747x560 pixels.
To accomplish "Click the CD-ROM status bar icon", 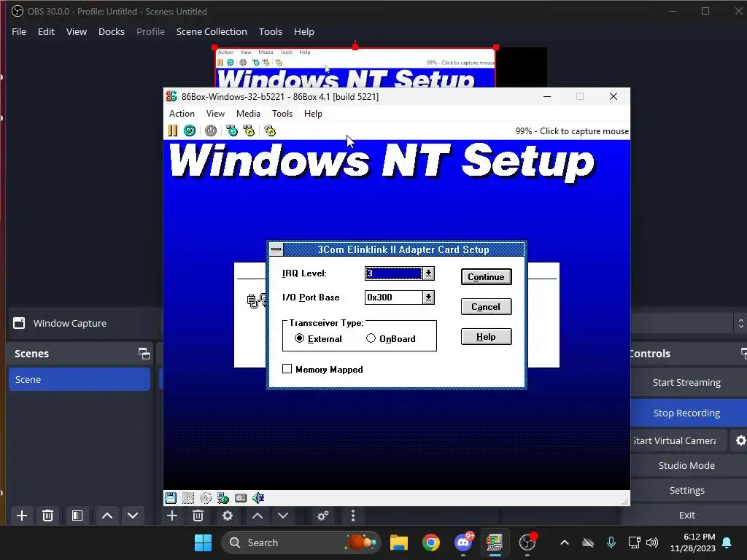I will tap(205, 498).
